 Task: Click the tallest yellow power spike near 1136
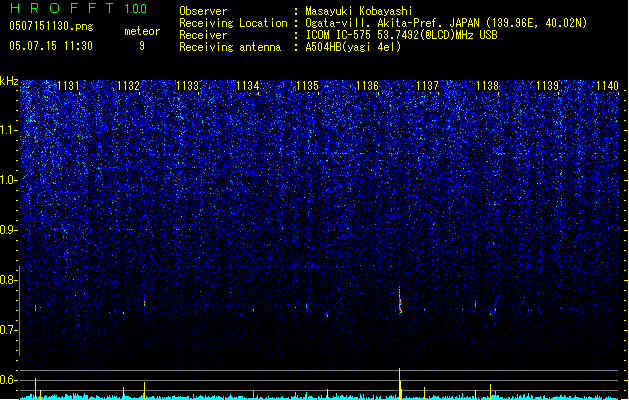tap(400, 383)
